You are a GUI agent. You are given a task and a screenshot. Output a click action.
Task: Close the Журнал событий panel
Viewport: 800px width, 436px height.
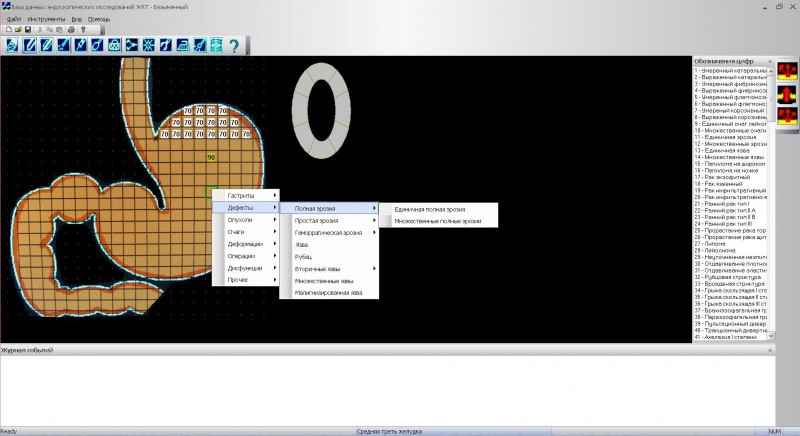[770, 350]
